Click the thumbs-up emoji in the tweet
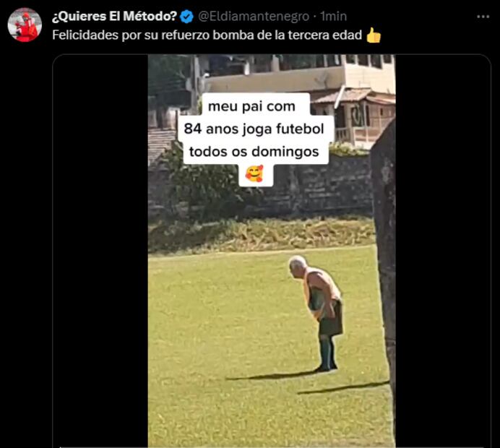500x448 pixels. (374, 35)
